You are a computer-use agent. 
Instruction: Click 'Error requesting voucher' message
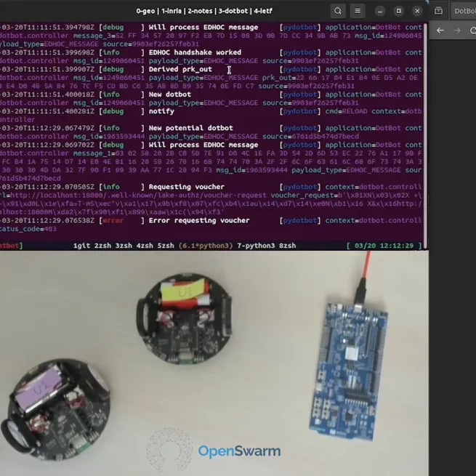coord(199,220)
